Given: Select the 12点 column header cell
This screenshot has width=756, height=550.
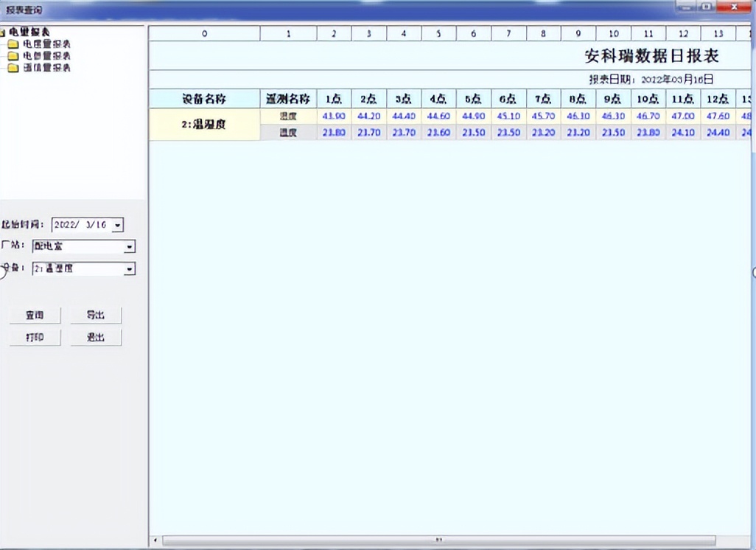Looking at the screenshot, I should pyautogui.click(x=718, y=100).
